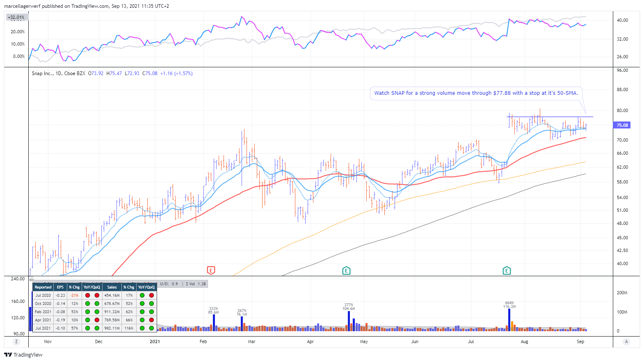Click the author and publish date caption
The height and width of the screenshot is (362, 644).
click(87, 6)
